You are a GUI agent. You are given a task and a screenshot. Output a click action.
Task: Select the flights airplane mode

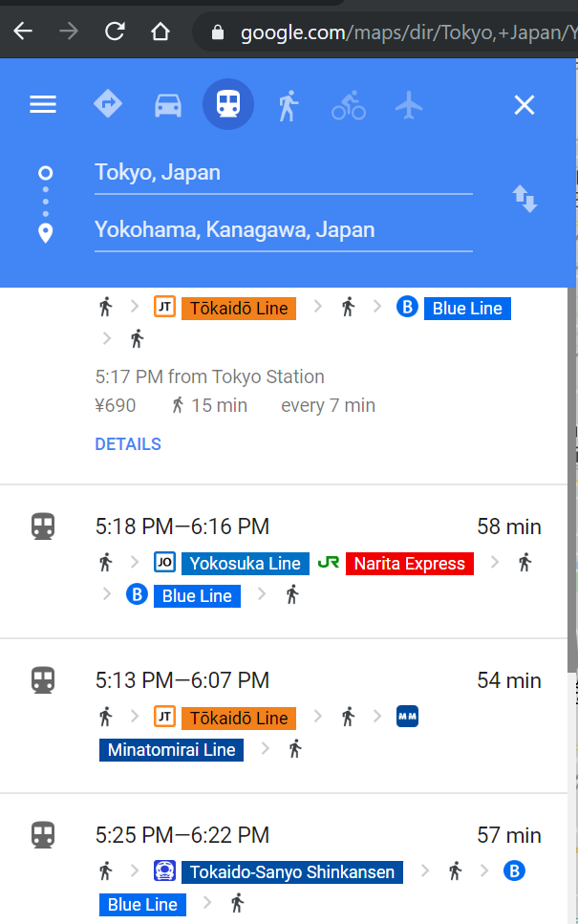(x=409, y=106)
